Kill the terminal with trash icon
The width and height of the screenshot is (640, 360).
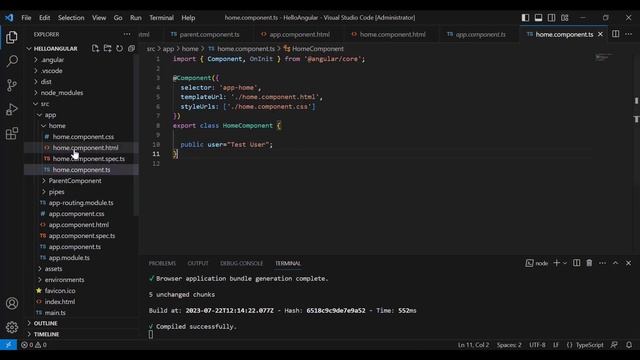(589, 263)
